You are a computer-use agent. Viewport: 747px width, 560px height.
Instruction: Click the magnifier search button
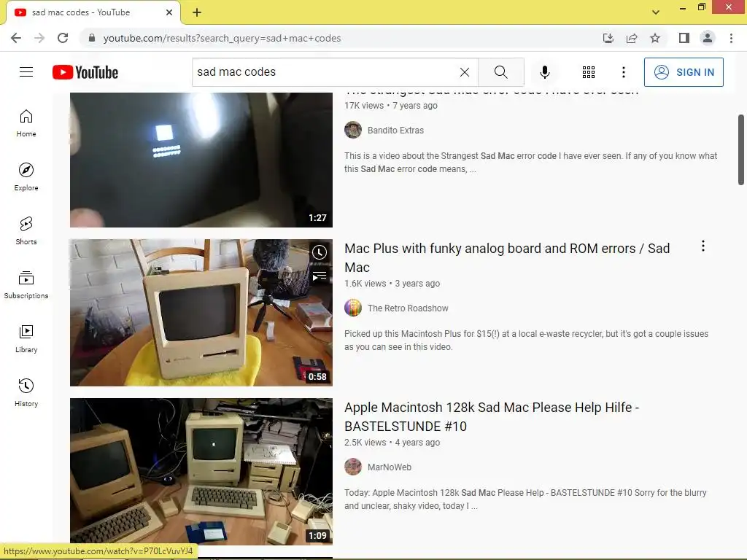pyautogui.click(x=500, y=72)
